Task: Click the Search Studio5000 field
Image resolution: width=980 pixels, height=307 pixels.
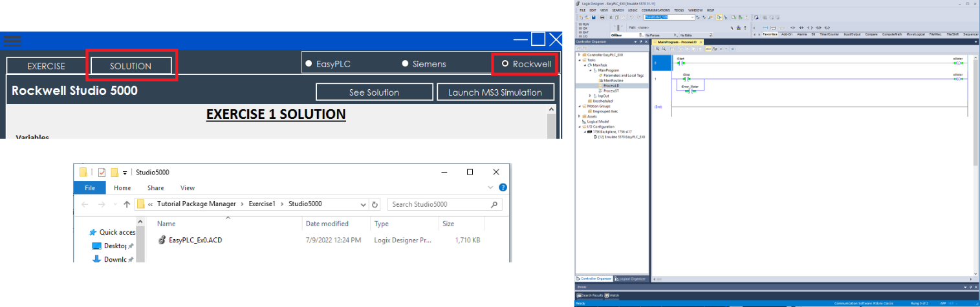Action: (x=445, y=204)
